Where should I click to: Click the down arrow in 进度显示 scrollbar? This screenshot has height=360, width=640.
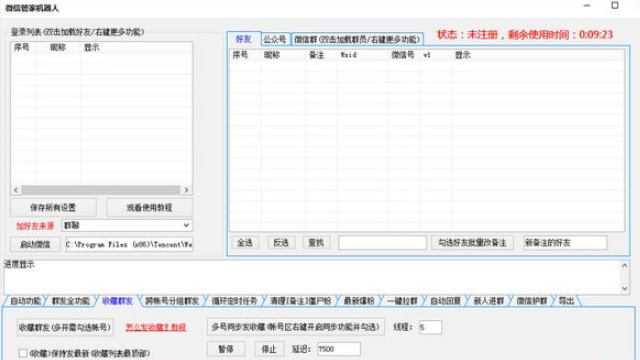624,288
